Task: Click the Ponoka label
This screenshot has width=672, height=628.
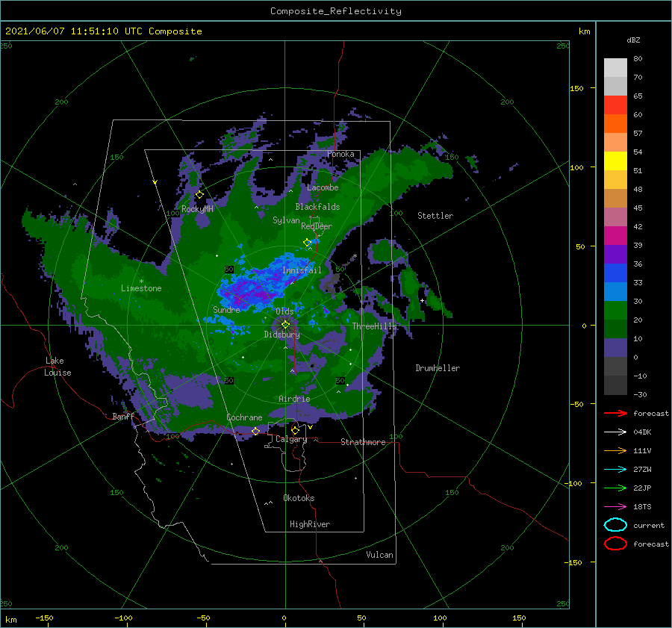Action: click(340, 154)
